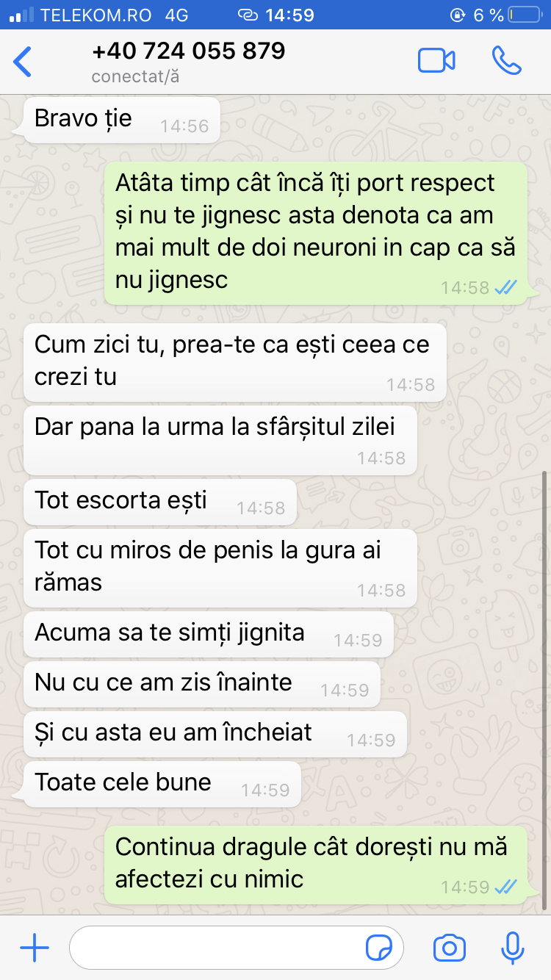Open the camera from the bottom bar
The width and height of the screenshot is (551, 980).
[450, 948]
